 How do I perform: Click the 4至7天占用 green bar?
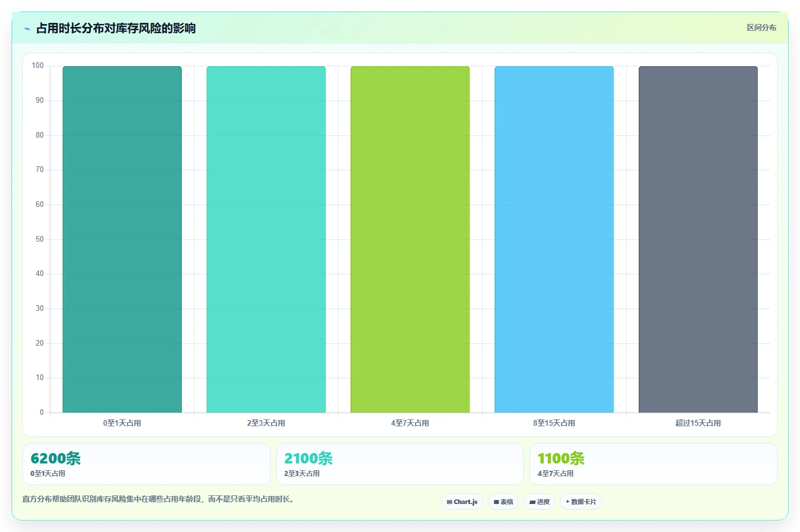pyautogui.click(x=410, y=239)
